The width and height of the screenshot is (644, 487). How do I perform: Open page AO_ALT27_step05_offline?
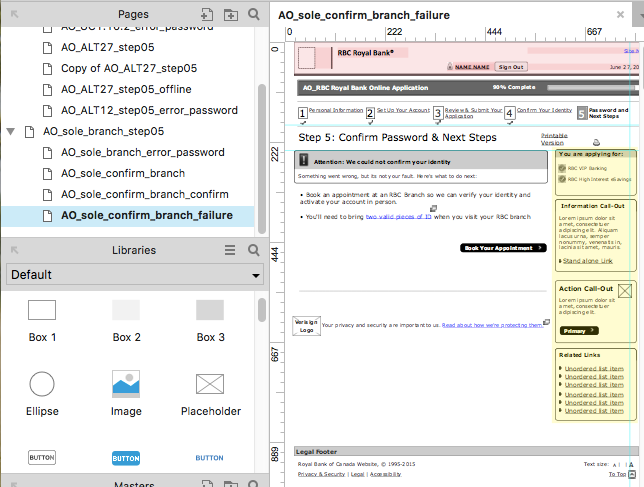[x=126, y=90]
